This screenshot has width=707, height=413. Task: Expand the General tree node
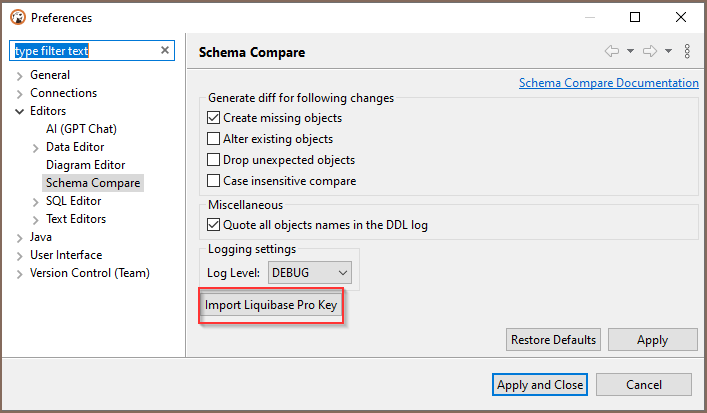click(20, 75)
